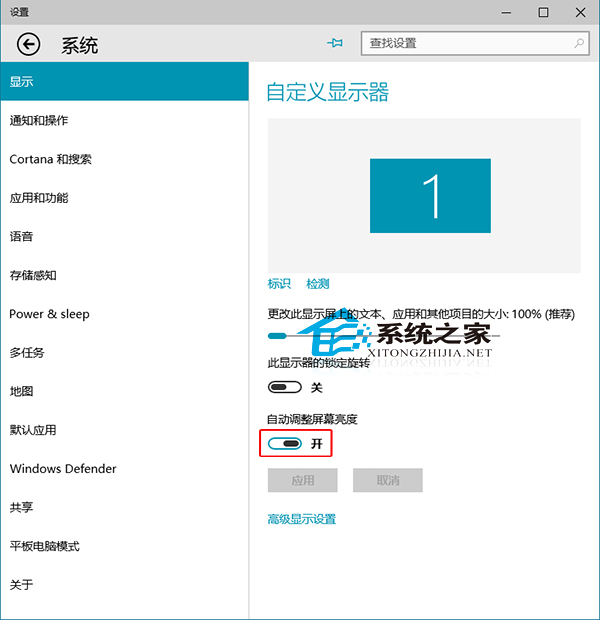
Task: Click the pin icon beside search box
Action: point(335,44)
